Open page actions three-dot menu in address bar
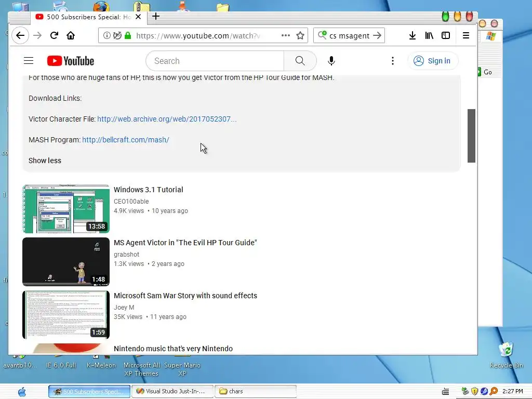The height and width of the screenshot is (399, 532). tap(286, 35)
